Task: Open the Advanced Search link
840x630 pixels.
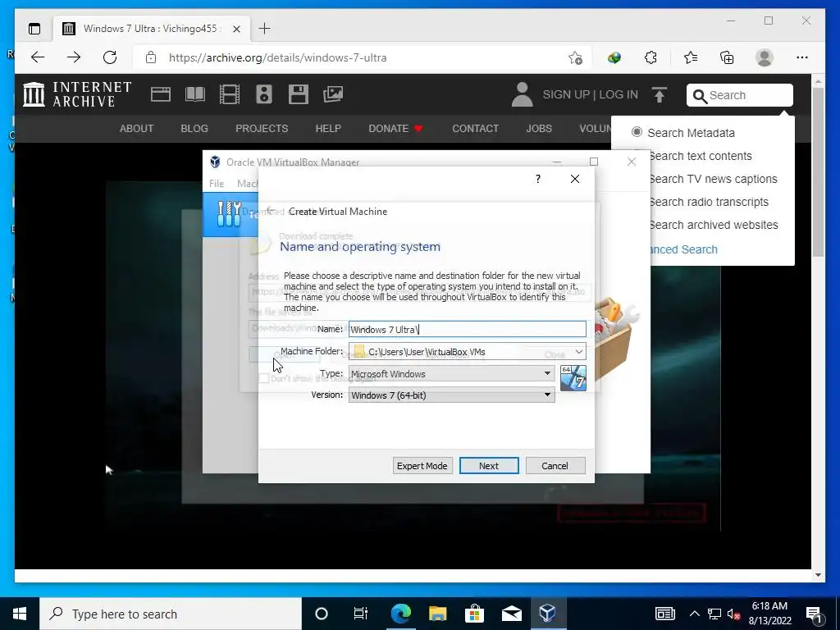Action: (x=683, y=249)
